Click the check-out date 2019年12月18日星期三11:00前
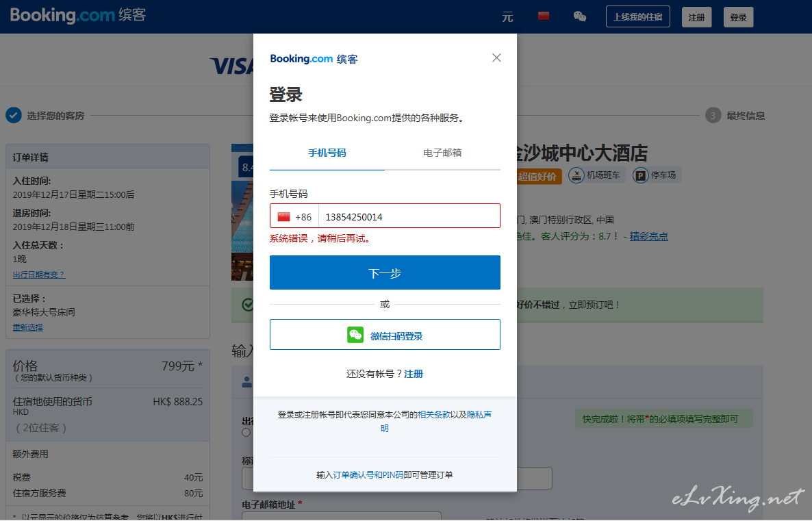Screen dimensions: 812x521 click(x=73, y=227)
